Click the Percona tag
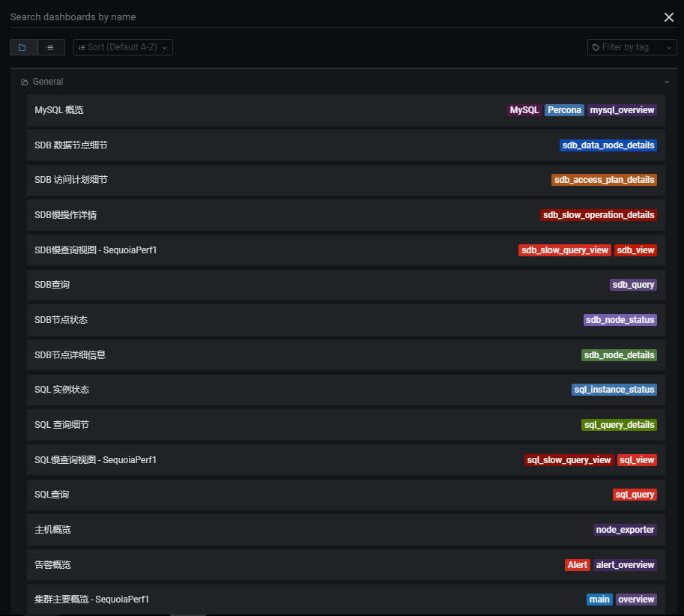The image size is (684, 616). (563, 110)
